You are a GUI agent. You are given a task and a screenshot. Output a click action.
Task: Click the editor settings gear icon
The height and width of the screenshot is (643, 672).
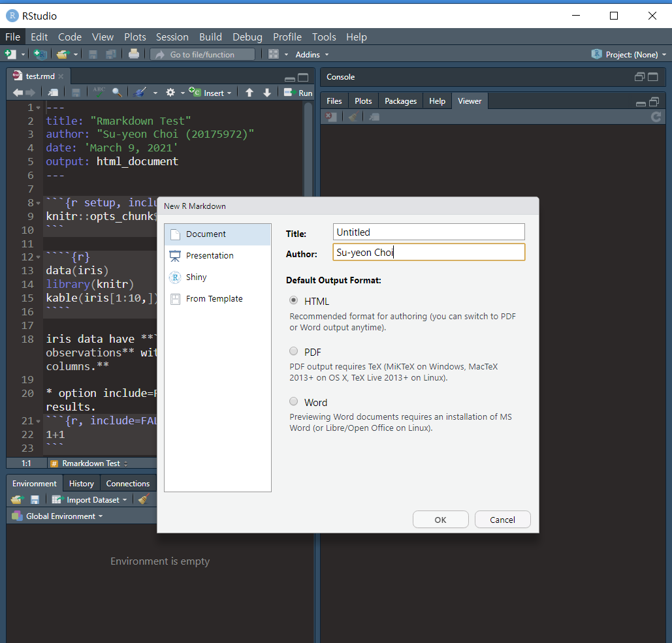pos(170,93)
